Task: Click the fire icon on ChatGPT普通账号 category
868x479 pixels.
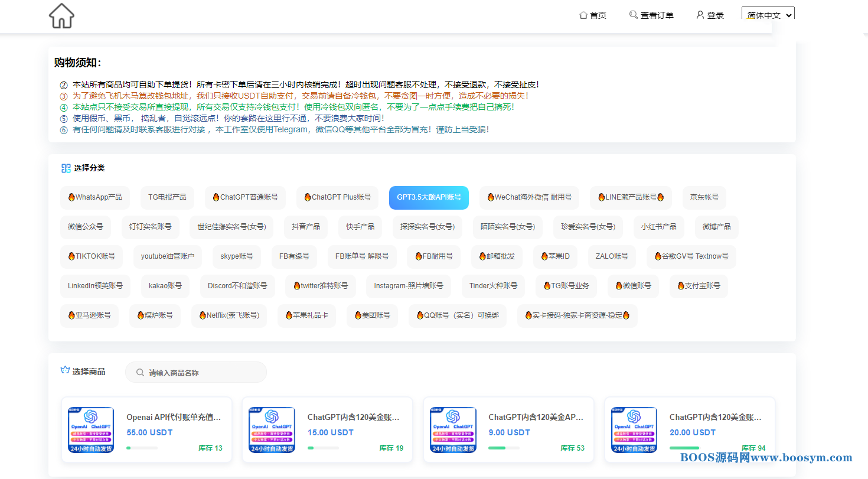Action: (216, 197)
